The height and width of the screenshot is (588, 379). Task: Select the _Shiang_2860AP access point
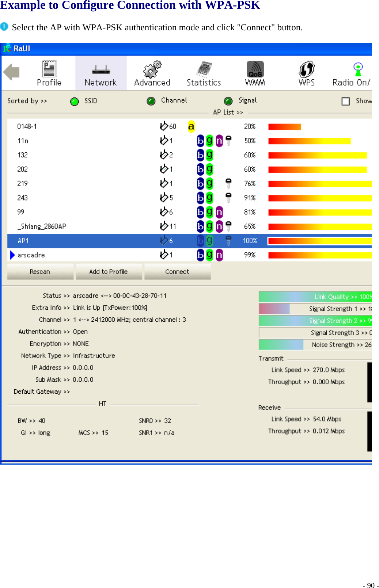coord(190,226)
